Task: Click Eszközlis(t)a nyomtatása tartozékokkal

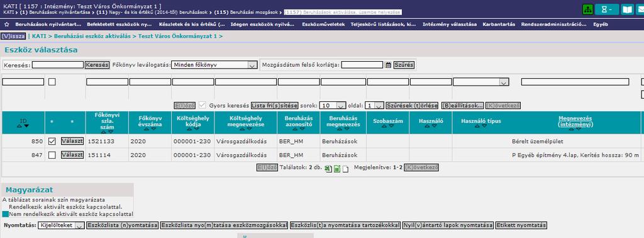Action: point(345,225)
